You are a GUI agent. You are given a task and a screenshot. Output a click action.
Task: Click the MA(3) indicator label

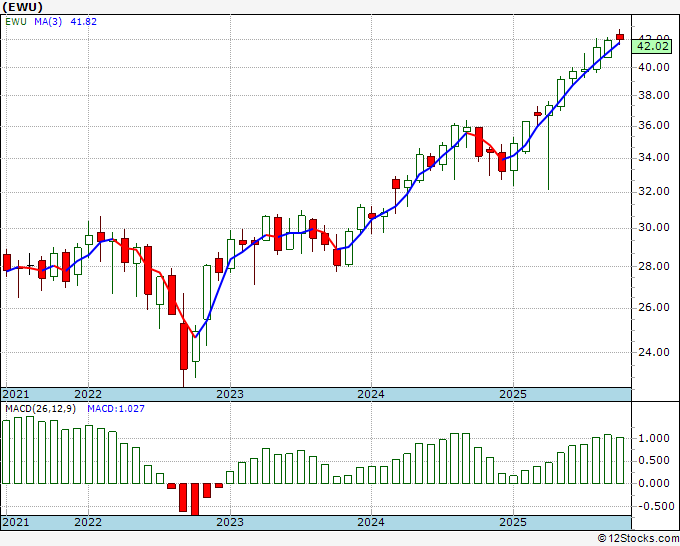click(x=48, y=22)
